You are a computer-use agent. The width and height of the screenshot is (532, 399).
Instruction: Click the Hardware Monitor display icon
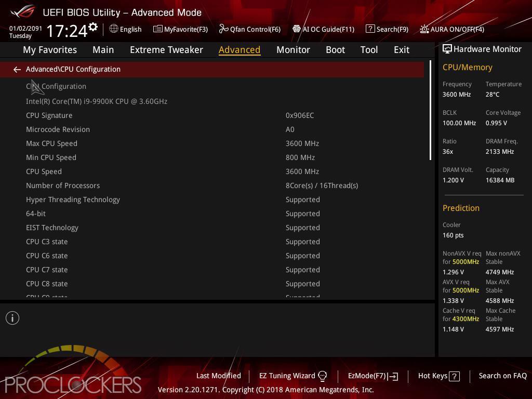pyautogui.click(x=447, y=49)
